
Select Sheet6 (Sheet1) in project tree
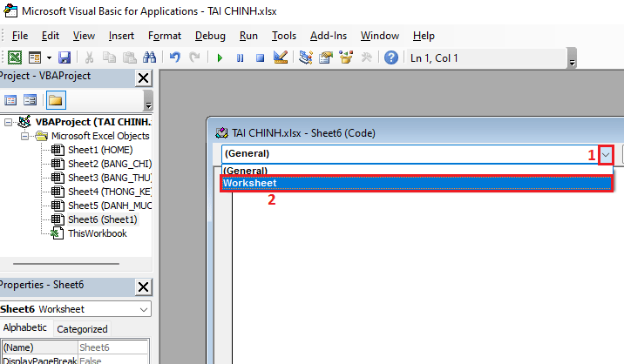tap(102, 219)
